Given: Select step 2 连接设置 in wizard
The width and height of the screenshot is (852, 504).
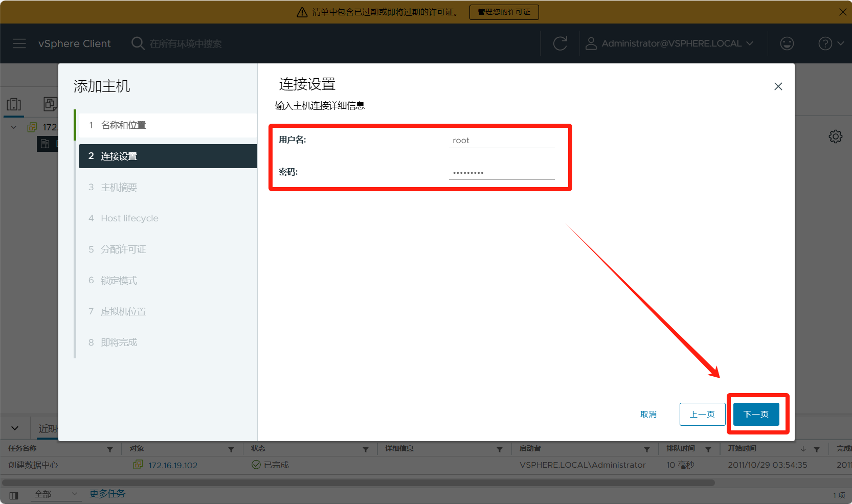Looking at the screenshot, I should 119,156.
